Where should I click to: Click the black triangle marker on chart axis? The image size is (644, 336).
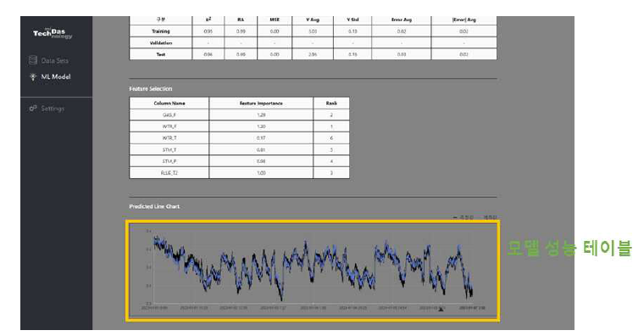[441, 309]
